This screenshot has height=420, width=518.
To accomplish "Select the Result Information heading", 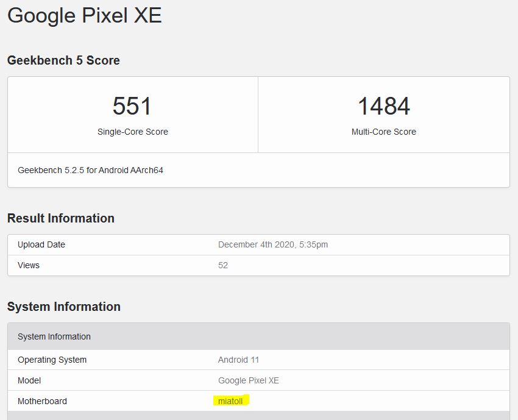I will (60, 218).
